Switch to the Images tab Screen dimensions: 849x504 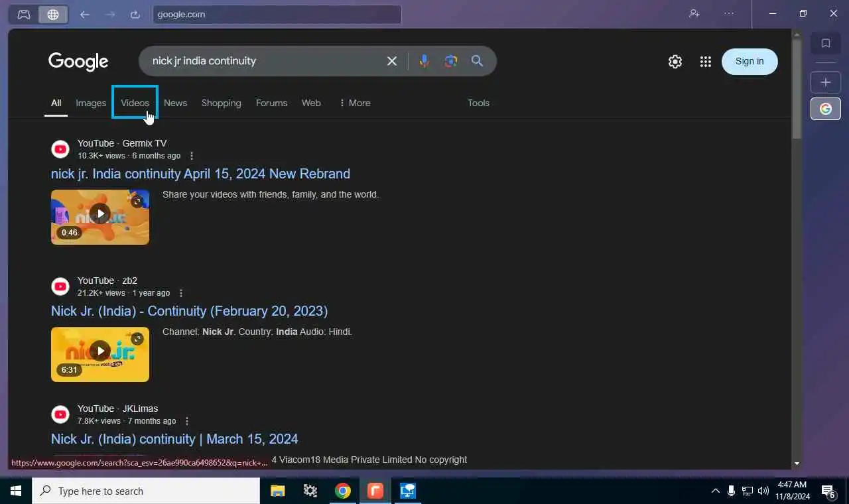pos(91,103)
